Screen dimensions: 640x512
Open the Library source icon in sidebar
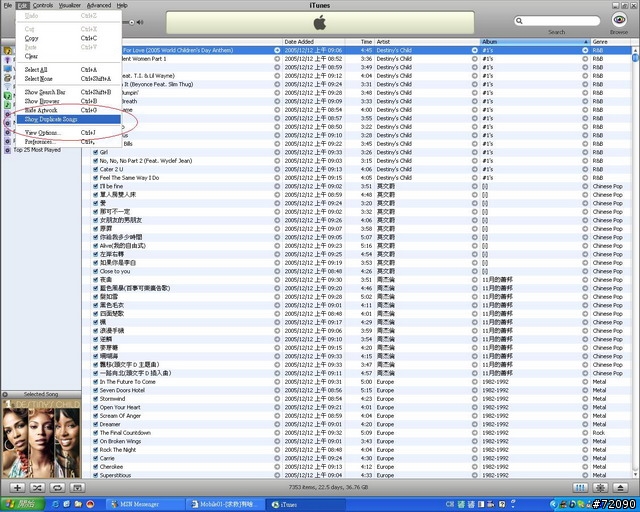click(7, 51)
